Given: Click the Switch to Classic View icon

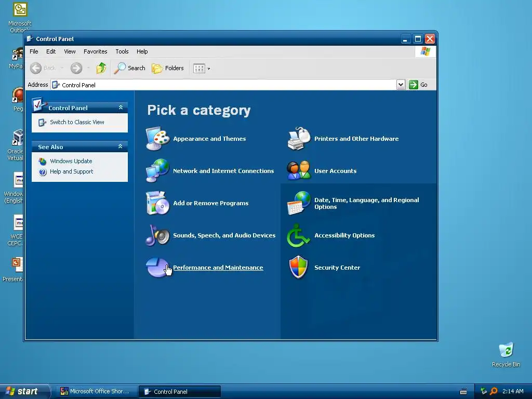Looking at the screenshot, I should 42,122.
